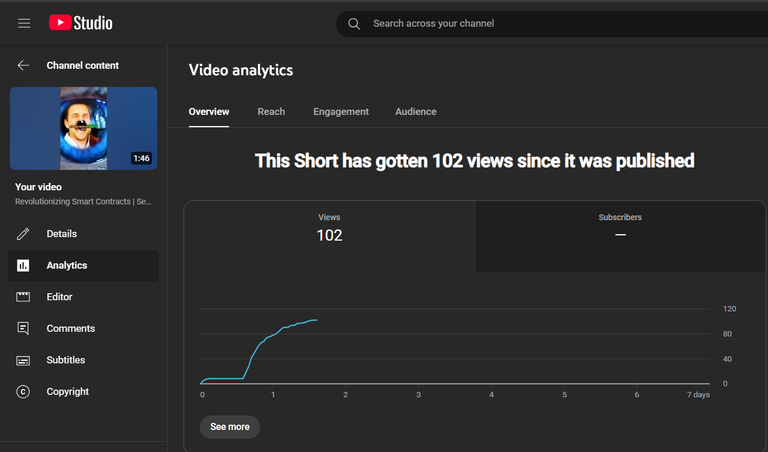Open the video thumbnail preview
The width and height of the screenshot is (768, 452).
[x=83, y=128]
